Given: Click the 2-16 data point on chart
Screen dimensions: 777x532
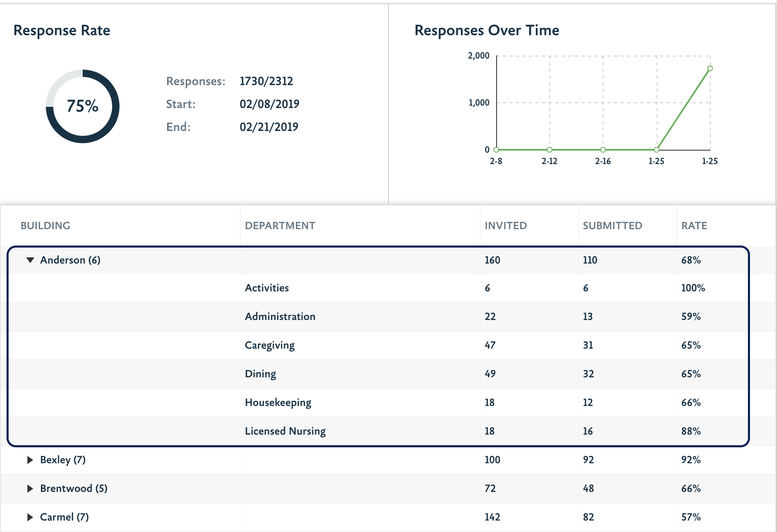Looking at the screenshot, I should click(x=603, y=150).
